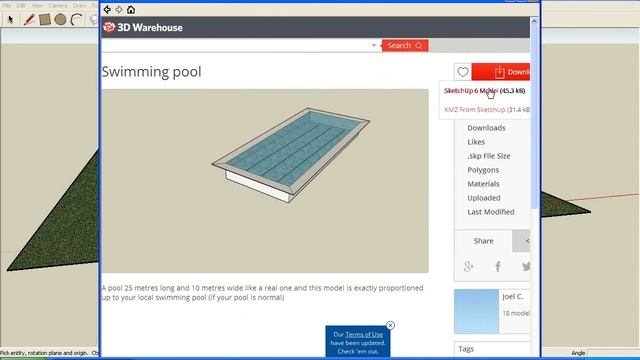The image size is (640, 360).
Task: Click the Download button
Action: click(x=501, y=72)
